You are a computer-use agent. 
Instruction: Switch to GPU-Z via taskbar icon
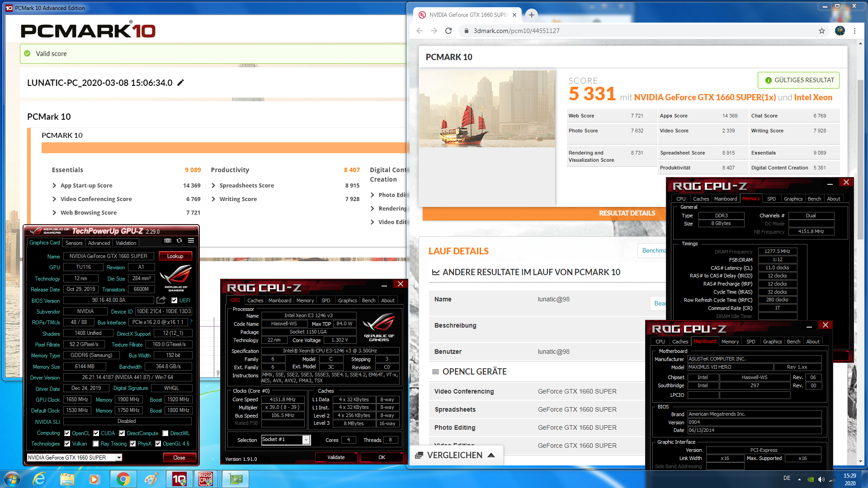point(235,479)
